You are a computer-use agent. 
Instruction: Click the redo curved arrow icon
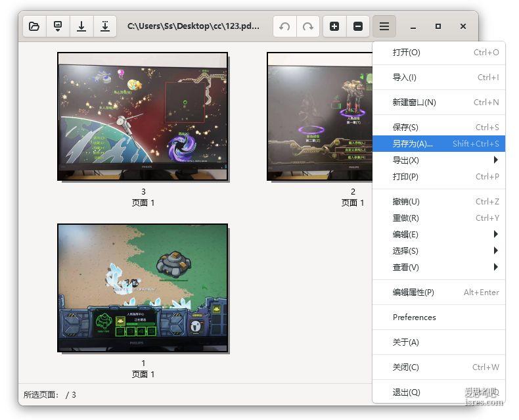pos(308,26)
